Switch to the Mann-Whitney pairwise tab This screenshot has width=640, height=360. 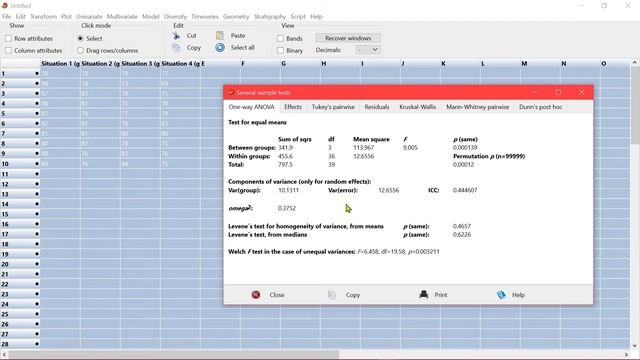[x=478, y=107]
